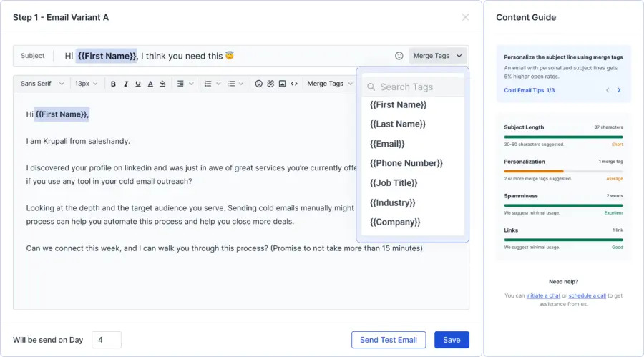Close the Email Variant A dialog
Image resolution: width=644 pixels, height=357 pixels.
pos(465,17)
